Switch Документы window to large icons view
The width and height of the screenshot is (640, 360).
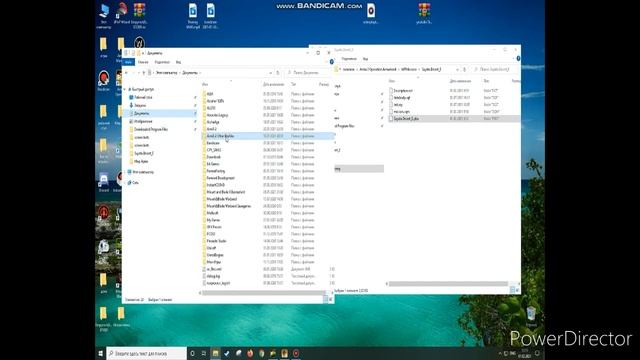tap(331, 300)
